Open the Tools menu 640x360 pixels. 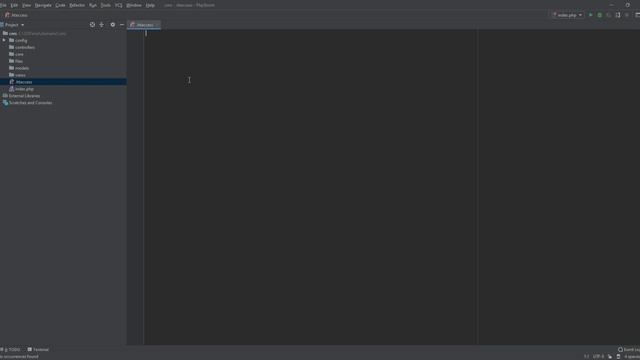pos(106,5)
